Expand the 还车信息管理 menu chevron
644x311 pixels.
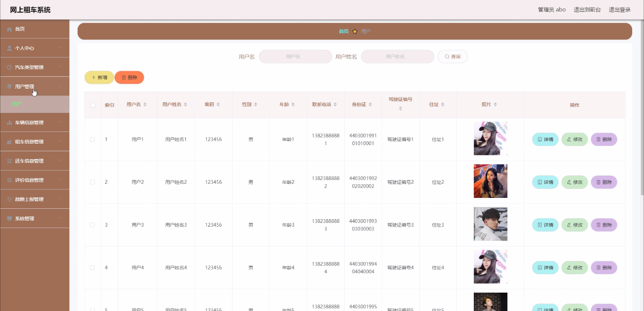[x=61, y=161]
